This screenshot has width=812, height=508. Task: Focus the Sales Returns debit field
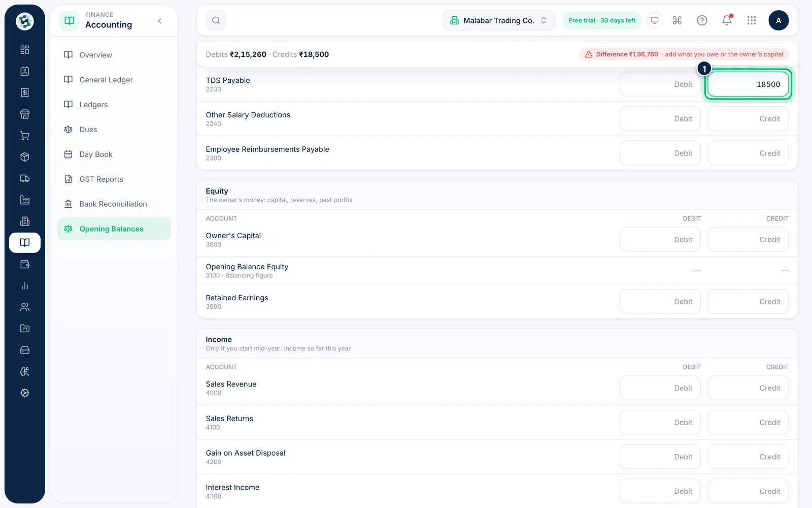(660, 423)
